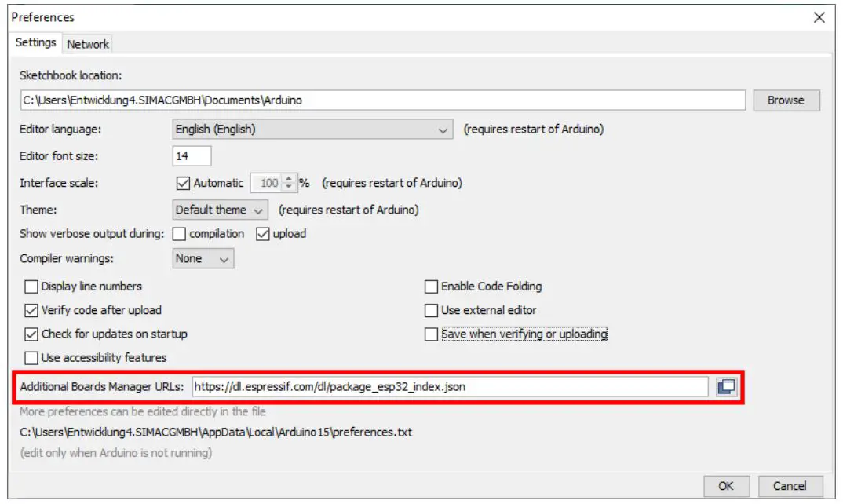
Task: Cancel the Preferences dialog
Action: tap(790, 486)
